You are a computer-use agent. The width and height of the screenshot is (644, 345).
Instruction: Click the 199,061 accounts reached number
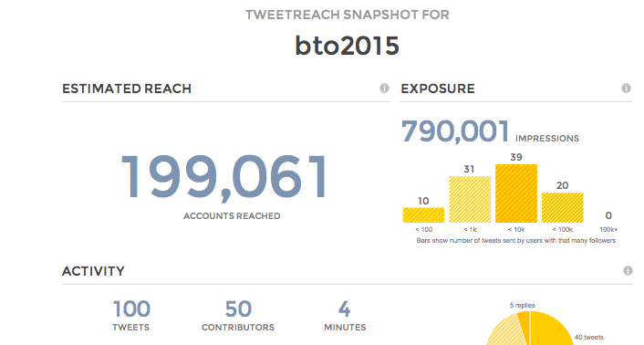pos(224,177)
